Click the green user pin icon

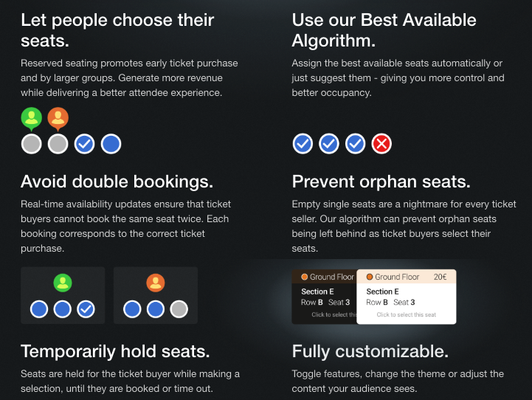tap(32, 118)
